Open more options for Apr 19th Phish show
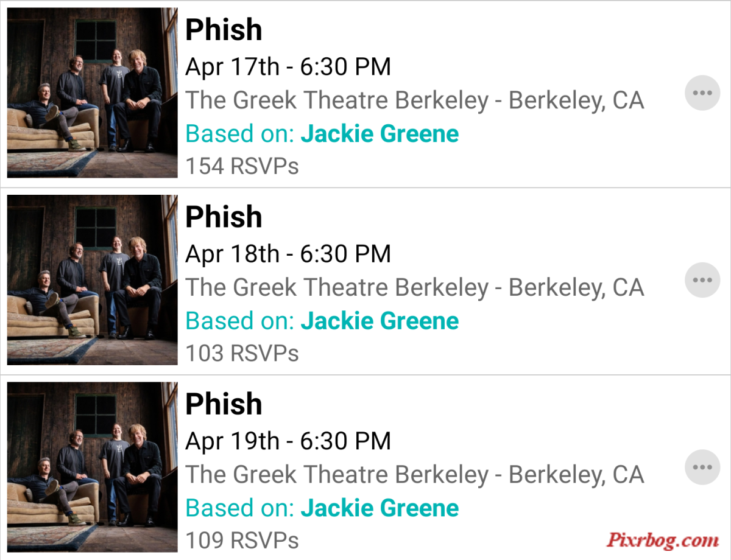 point(702,467)
